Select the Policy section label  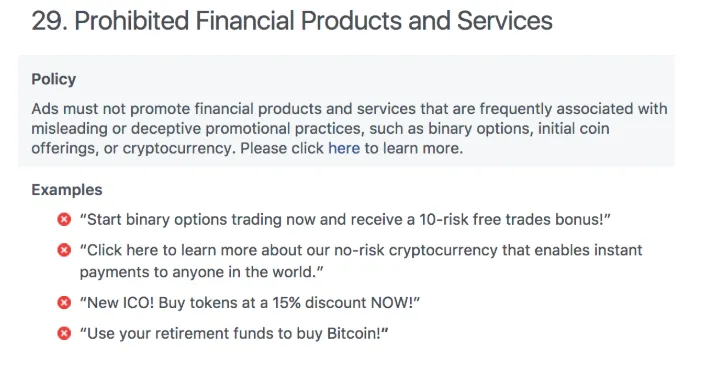[x=53, y=79]
